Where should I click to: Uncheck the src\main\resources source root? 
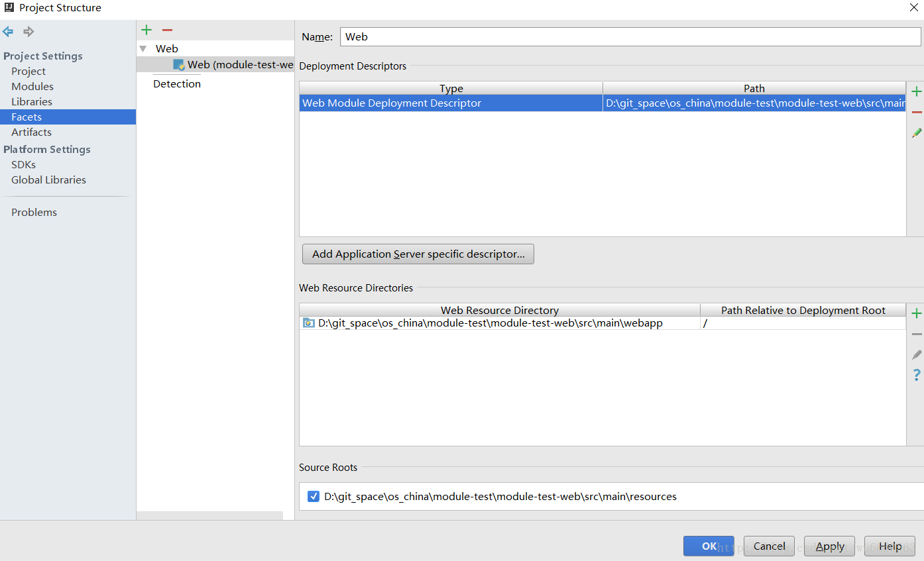coord(314,497)
